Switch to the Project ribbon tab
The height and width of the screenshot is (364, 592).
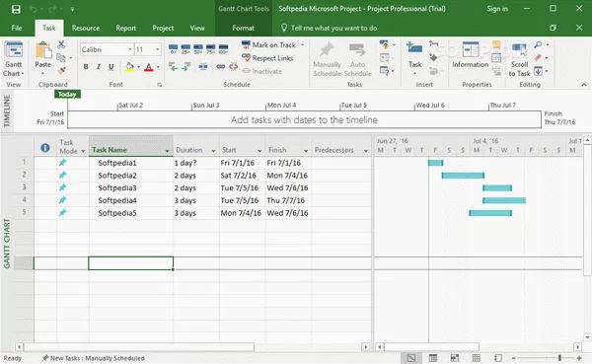163,28
